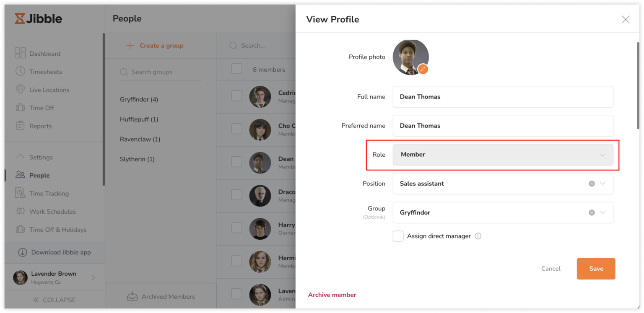Select the Timesheets sidebar icon
This screenshot has height=313, width=644.
tap(20, 71)
